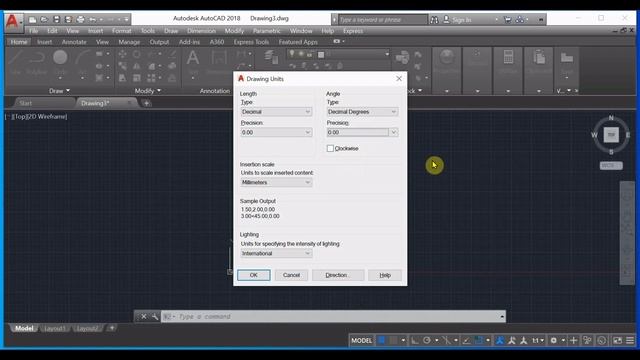
Task: Open the Length Type dropdown showing Decimal
Action: coord(276,112)
